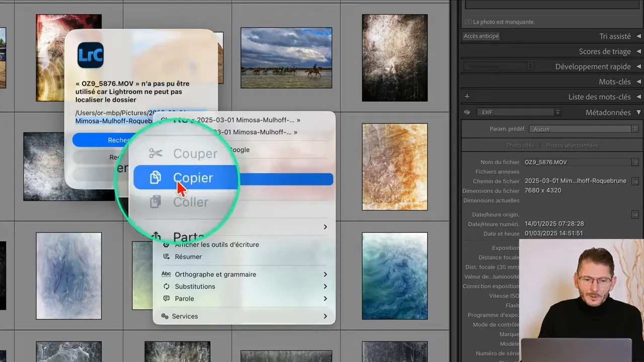Screen dimensions: 644x362
Task: Click the Abc spelling icon before Orthographe et grammaire
Action: [166, 274]
